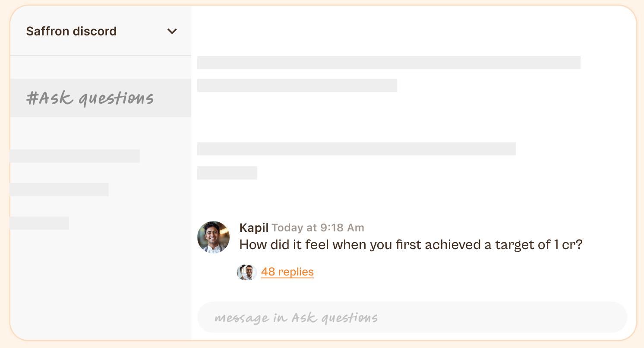Select the #Ask questions channel
Viewport: 644px width, 348px height.
click(101, 98)
